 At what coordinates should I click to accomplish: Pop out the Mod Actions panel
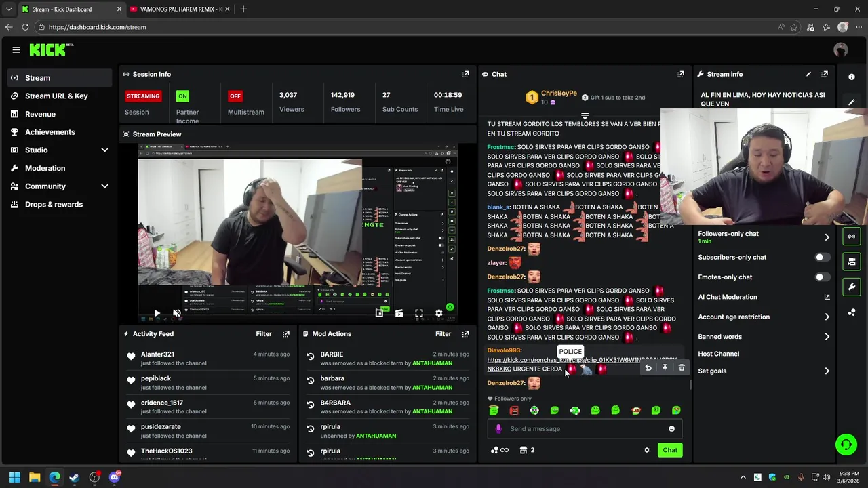tap(465, 334)
